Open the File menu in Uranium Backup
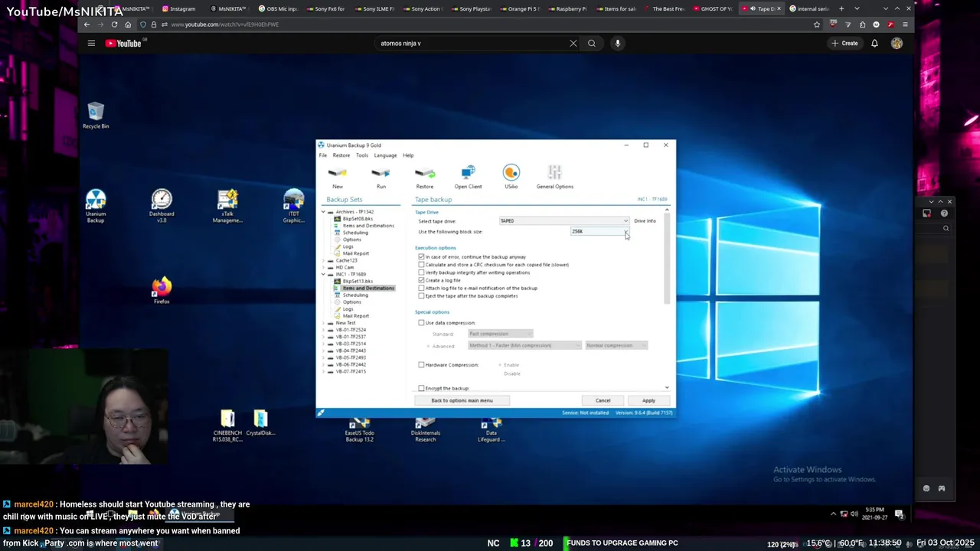 pyautogui.click(x=323, y=155)
